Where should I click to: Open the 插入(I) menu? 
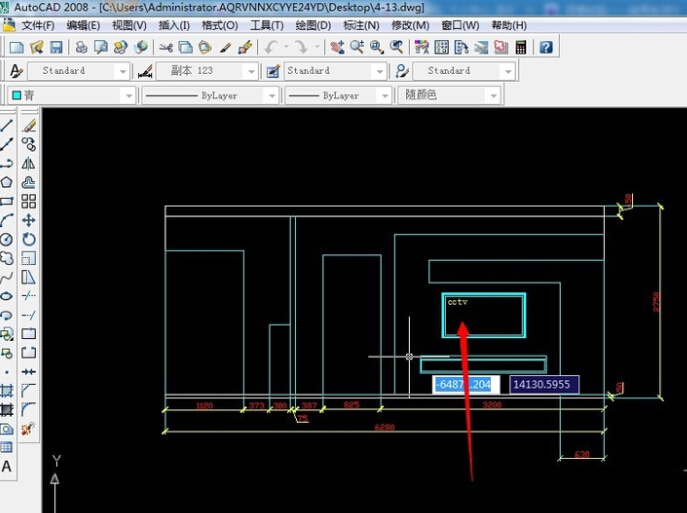[x=174, y=25]
